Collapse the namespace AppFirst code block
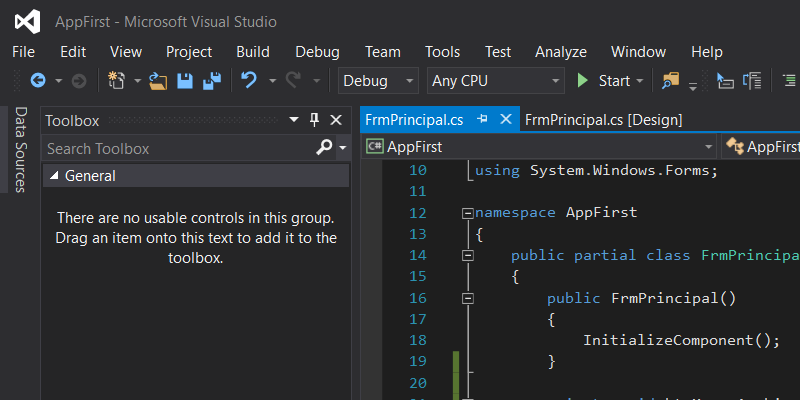Image resolution: width=800 pixels, height=400 pixels. (x=467, y=213)
